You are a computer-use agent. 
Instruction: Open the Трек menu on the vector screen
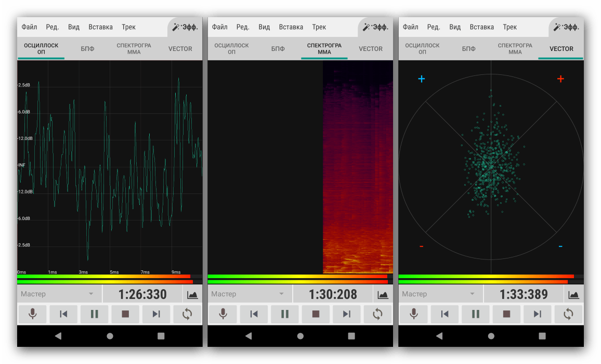pos(509,27)
